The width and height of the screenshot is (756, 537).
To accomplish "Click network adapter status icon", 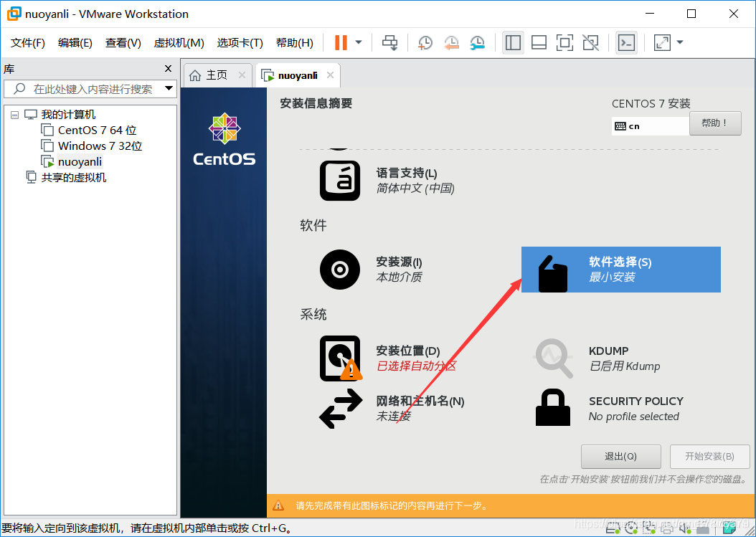I will pyautogui.click(x=649, y=529).
